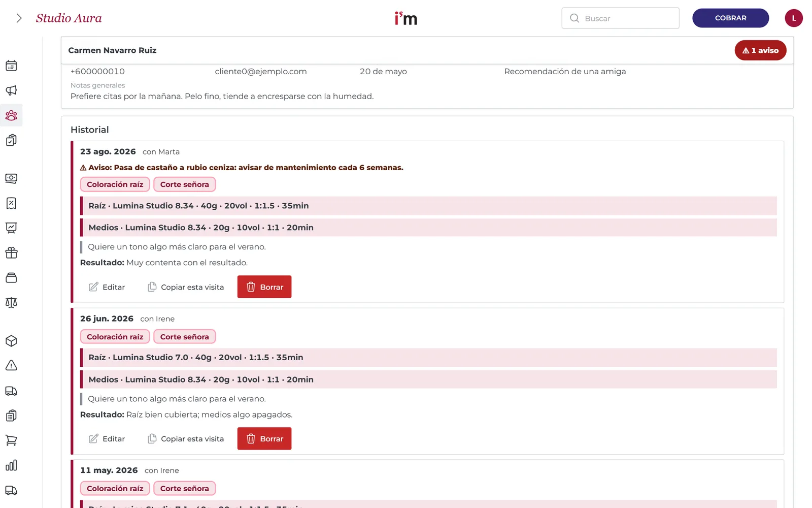Copy the 23 ago. 2026 visit
812x508 pixels.
pyautogui.click(x=186, y=287)
